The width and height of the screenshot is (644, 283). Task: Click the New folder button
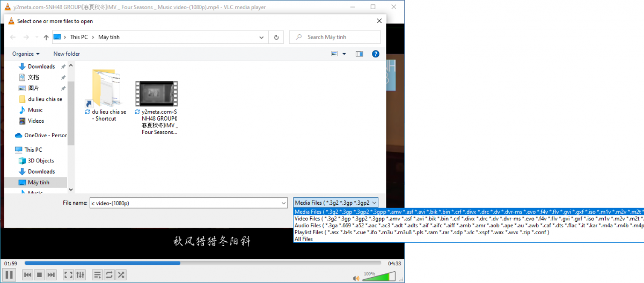point(67,54)
